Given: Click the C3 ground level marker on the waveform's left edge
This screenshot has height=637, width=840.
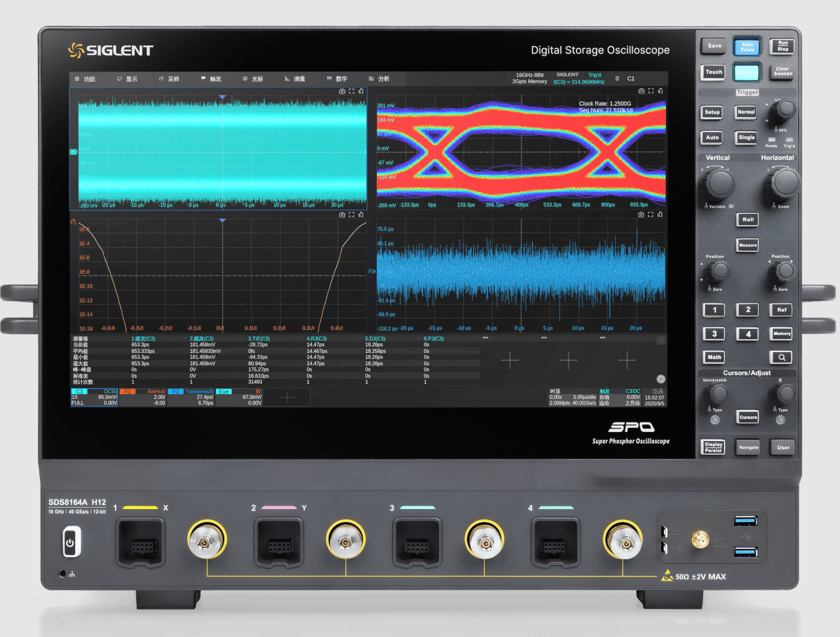Looking at the screenshot, I should [x=73, y=151].
